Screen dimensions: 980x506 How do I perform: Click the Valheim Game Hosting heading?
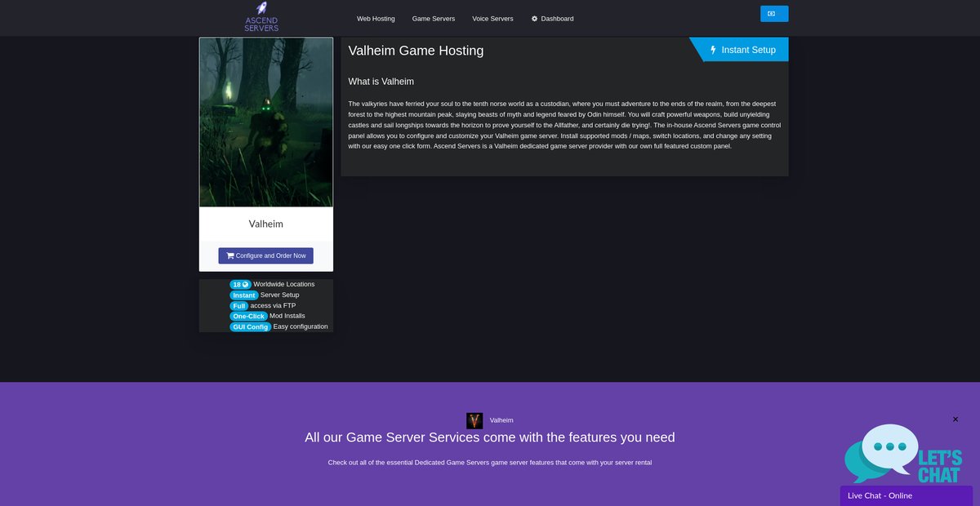416,51
